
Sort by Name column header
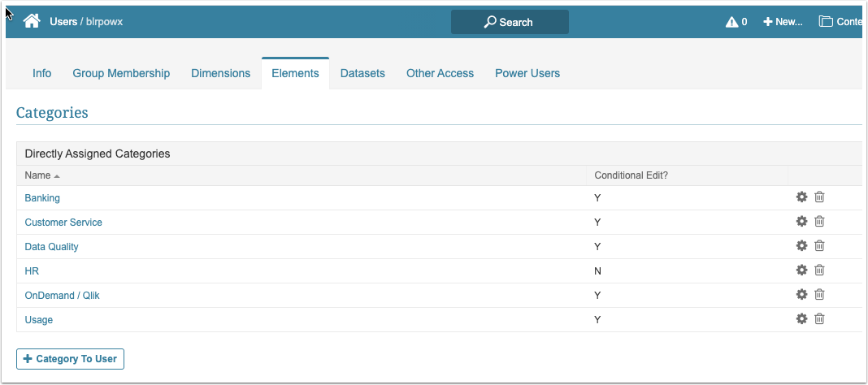tap(37, 175)
